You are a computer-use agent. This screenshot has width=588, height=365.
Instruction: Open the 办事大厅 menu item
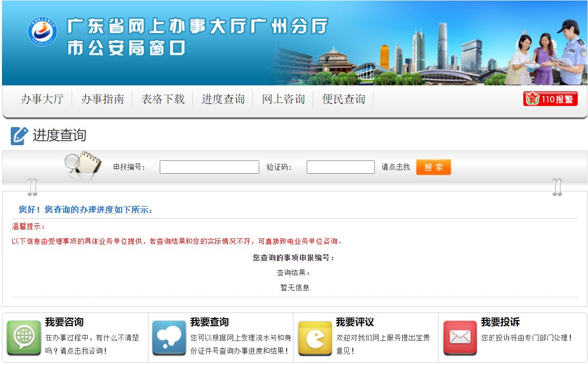[x=42, y=99]
